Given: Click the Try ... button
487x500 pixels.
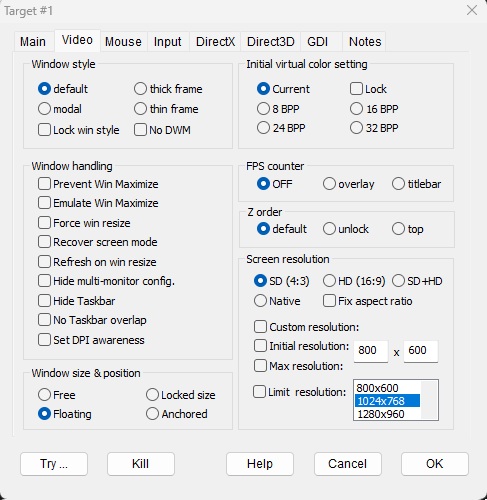Looking at the screenshot, I should [54, 464].
